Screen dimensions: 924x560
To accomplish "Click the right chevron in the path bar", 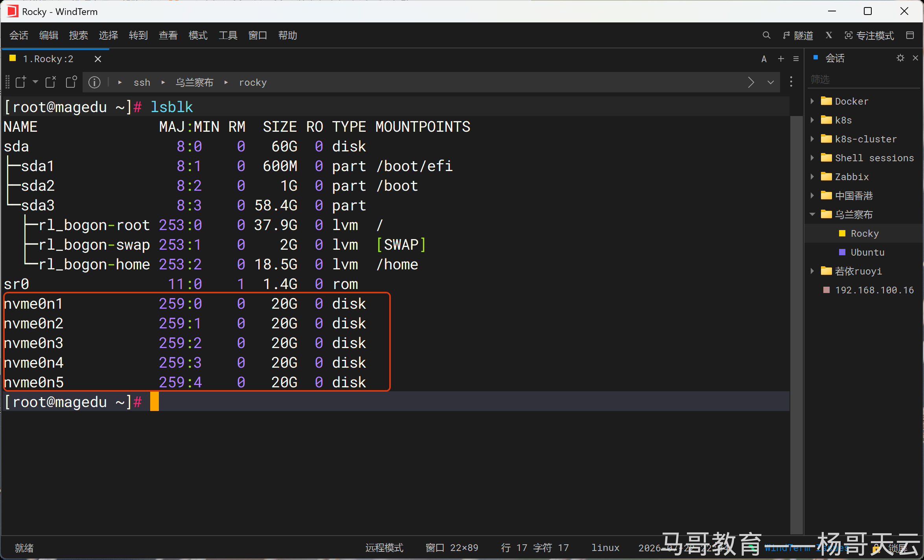I will tap(751, 82).
